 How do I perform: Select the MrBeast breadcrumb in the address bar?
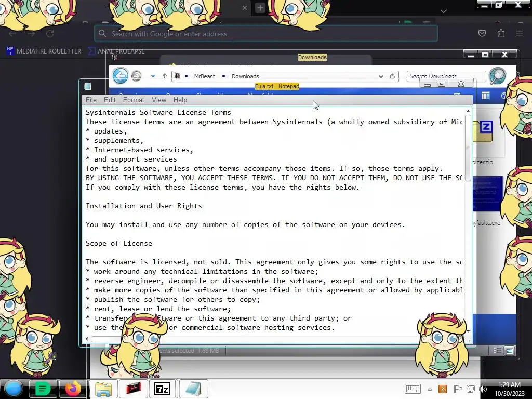point(204,76)
